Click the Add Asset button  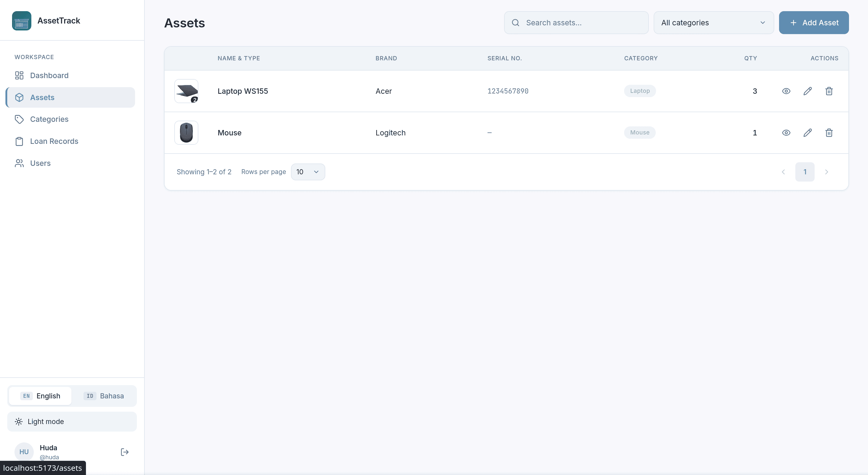(x=814, y=23)
